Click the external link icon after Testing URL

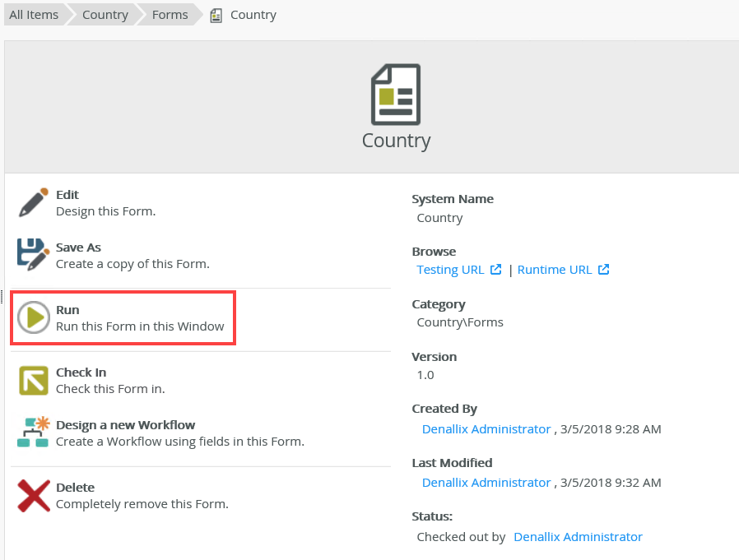[495, 270]
